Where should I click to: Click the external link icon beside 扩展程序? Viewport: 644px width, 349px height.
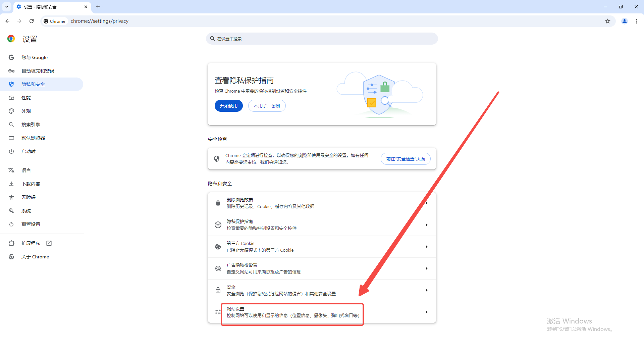click(49, 243)
